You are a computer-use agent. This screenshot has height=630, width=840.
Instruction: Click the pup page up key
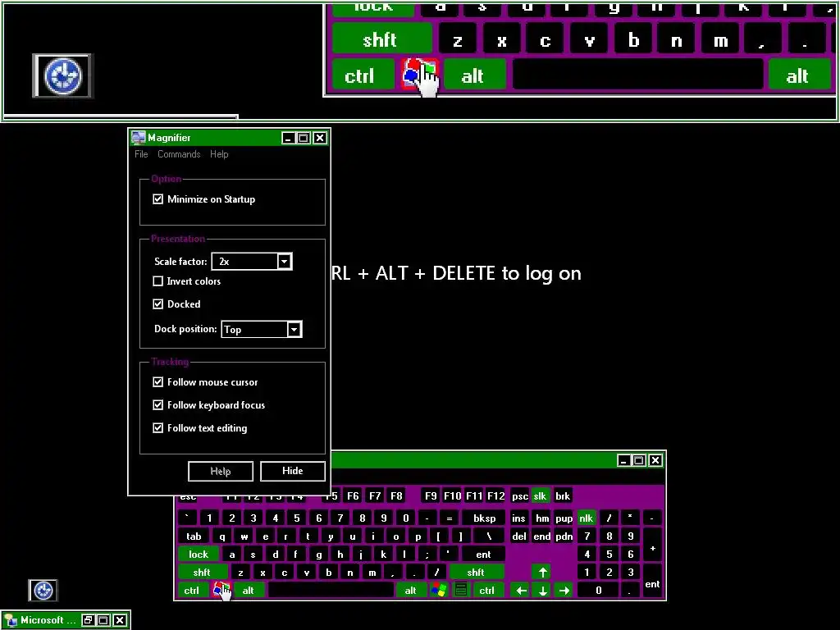pos(564,518)
